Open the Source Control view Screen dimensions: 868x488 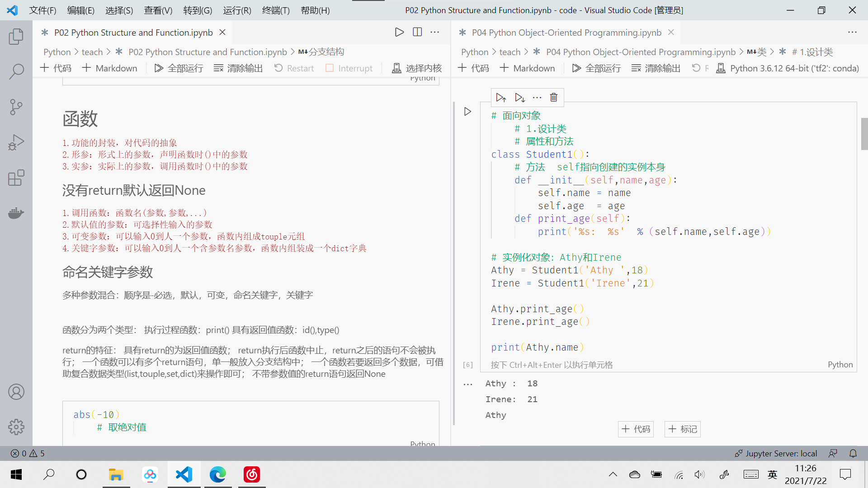[x=16, y=107]
